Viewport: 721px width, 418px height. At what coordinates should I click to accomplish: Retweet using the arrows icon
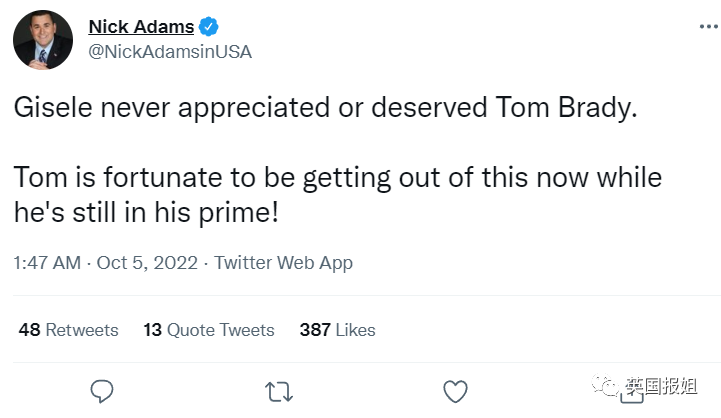(x=279, y=389)
